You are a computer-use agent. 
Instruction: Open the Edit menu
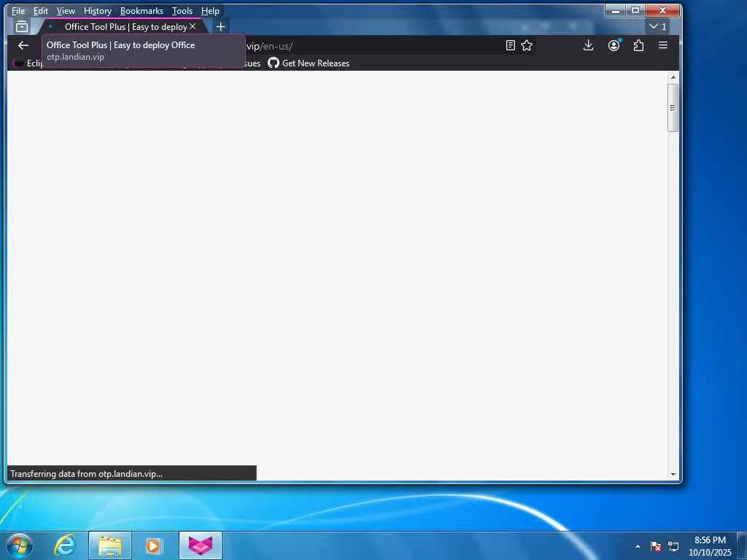point(41,11)
